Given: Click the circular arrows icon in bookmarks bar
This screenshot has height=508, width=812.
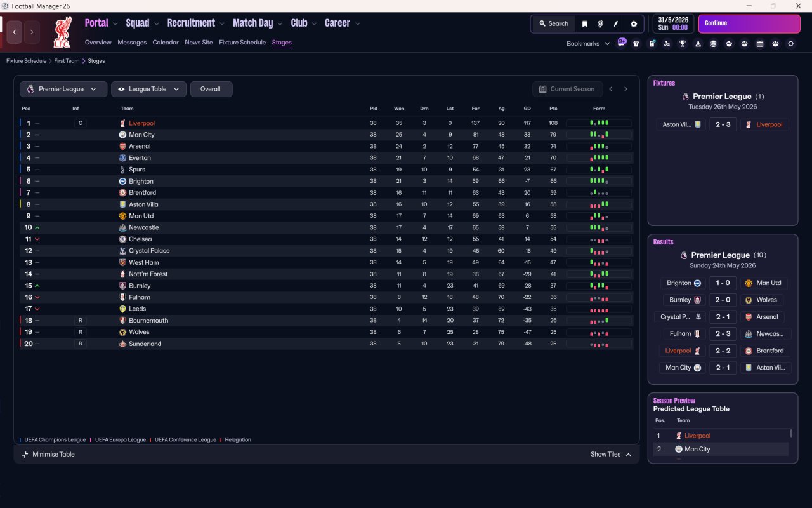Looking at the screenshot, I should [790, 44].
